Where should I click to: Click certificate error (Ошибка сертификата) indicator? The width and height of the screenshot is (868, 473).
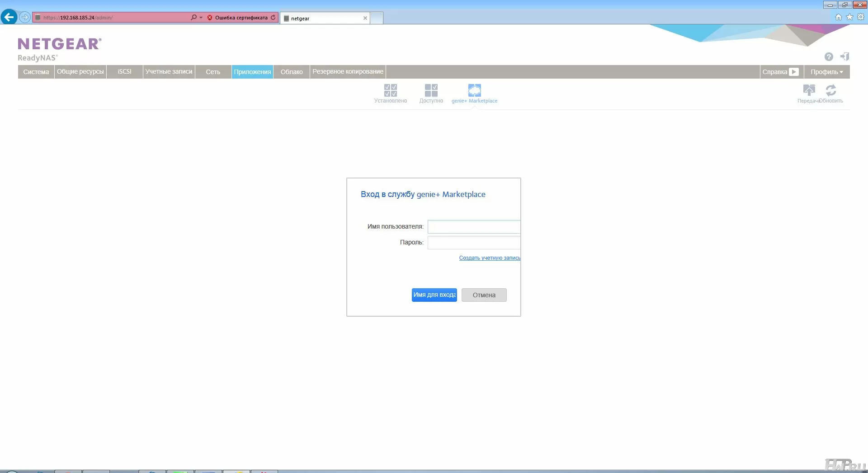(x=237, y=18)
